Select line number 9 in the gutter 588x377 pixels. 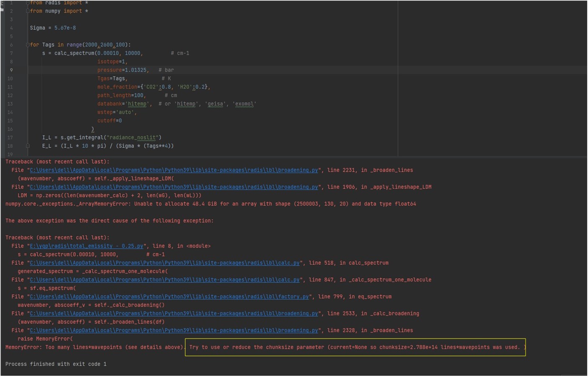point(11,70)
